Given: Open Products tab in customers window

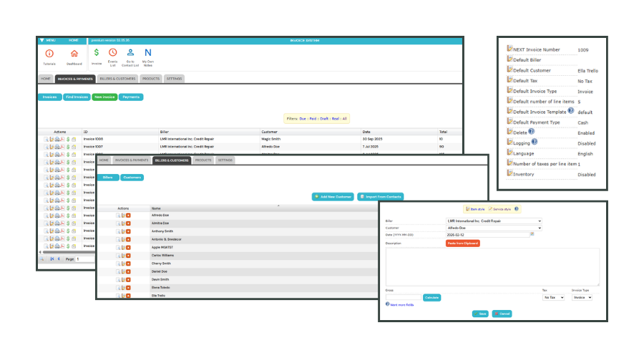Looking at the screenshot, I should [x=203, y=160].
